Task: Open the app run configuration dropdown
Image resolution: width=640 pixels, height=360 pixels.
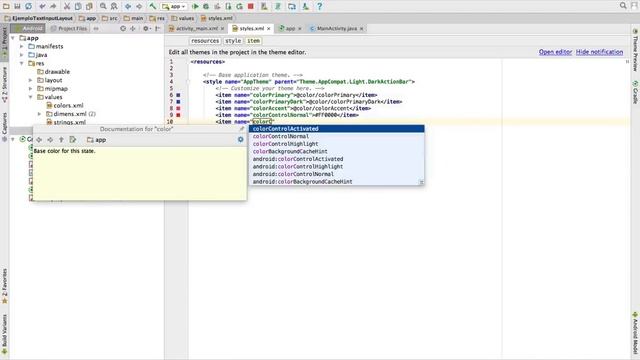Action: 174,6
